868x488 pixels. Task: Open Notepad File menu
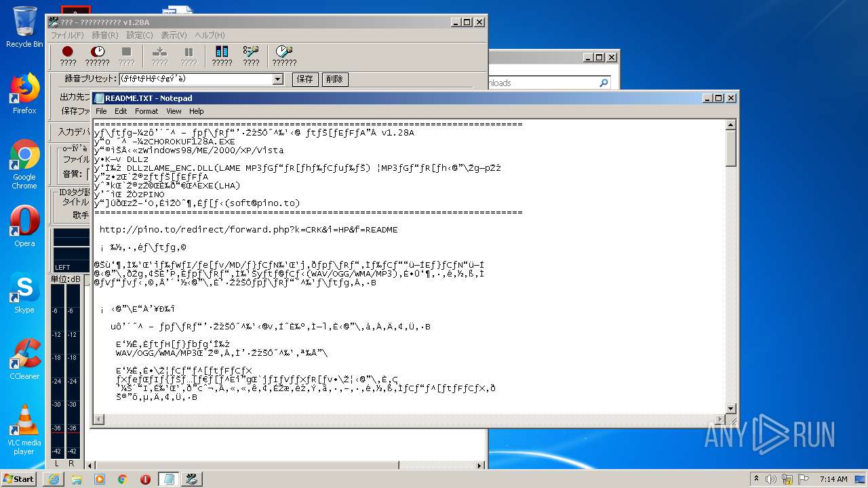click(101, 111)
